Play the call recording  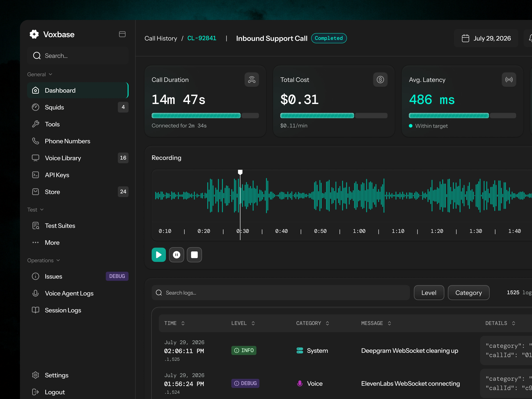pyautogui.click(x=159, y=255)
